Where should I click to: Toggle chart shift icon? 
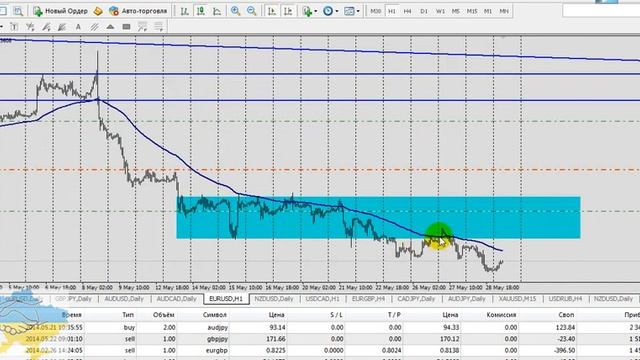pos(288,11)
